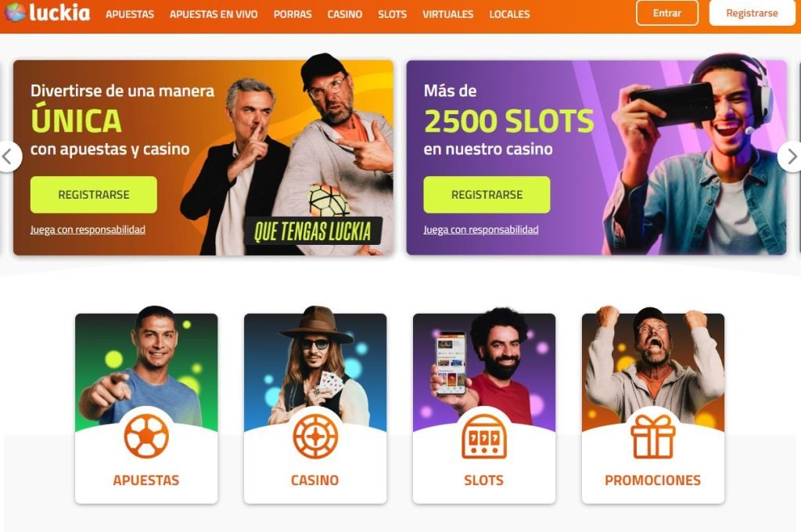The width and height of the screenshot is (801, 532).
Task: Open Juega con responsabilidad link on purple banner
Action: tap(481, 229)
